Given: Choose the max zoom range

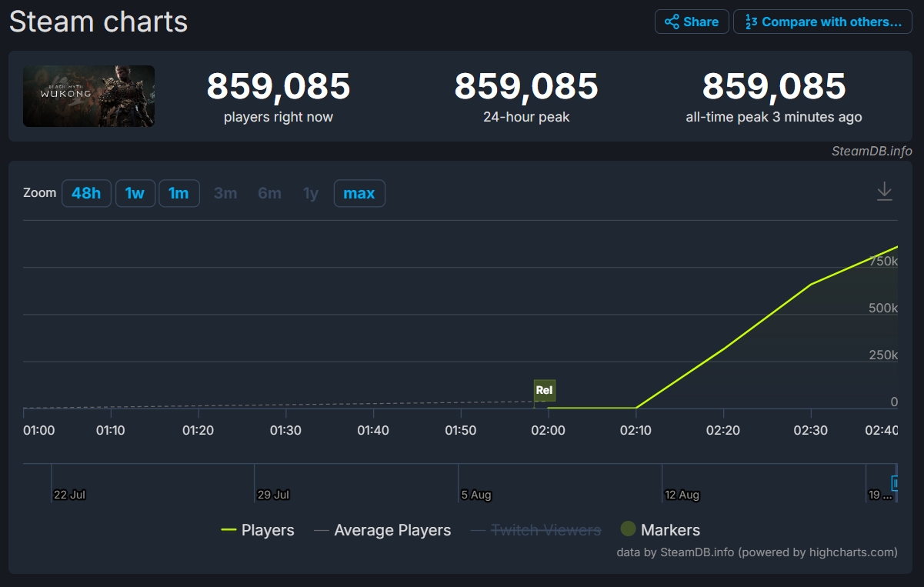Looking at the screenshot, I should [359, 193].
